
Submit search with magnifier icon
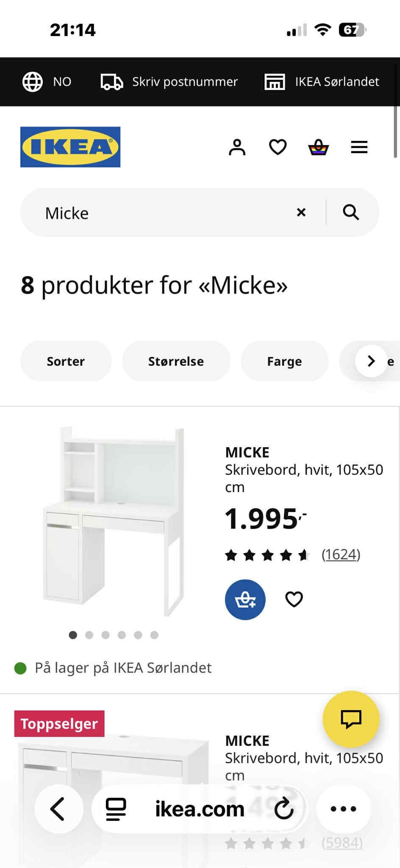(350, 212)
